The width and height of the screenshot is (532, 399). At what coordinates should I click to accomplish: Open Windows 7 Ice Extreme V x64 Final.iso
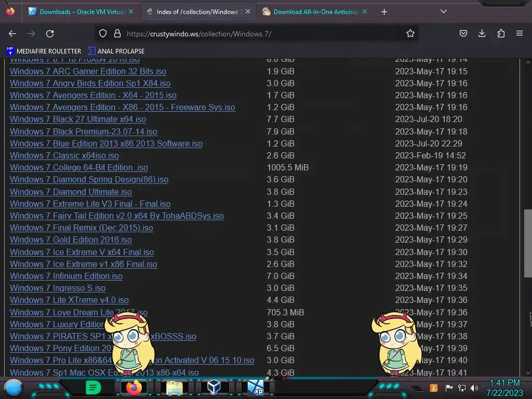82,252
